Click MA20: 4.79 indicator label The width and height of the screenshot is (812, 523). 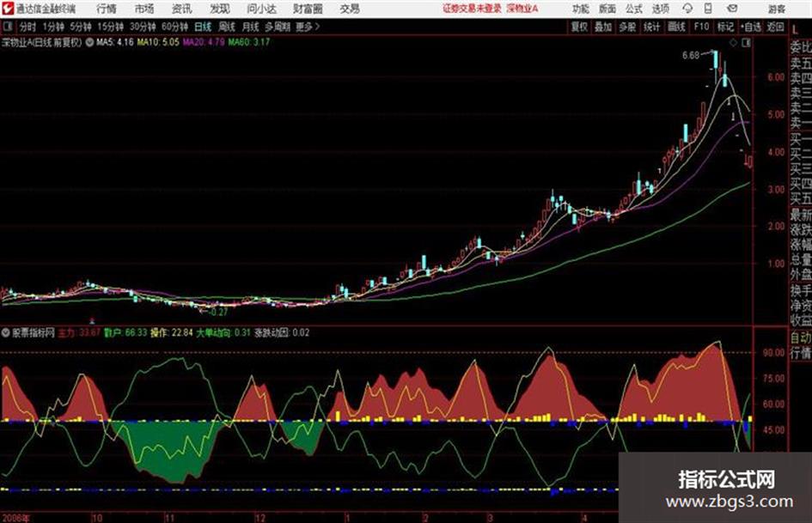204,42
